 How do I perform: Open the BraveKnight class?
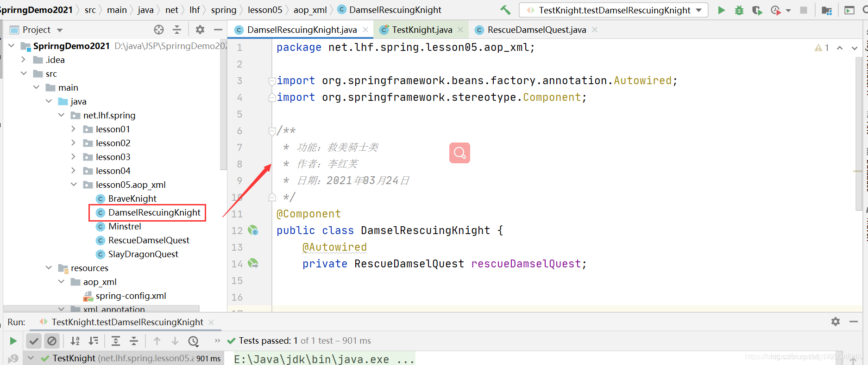tap(132, 198)
